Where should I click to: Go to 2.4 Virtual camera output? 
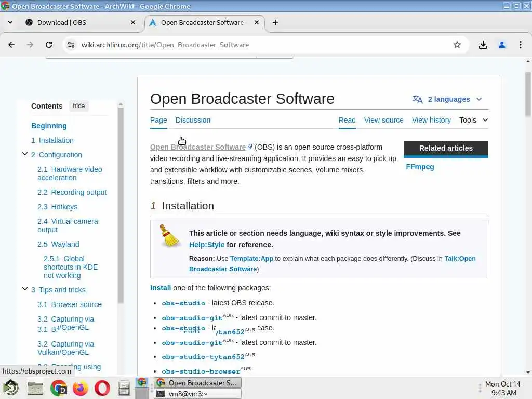pyautogui.click(x=68, y=225)
